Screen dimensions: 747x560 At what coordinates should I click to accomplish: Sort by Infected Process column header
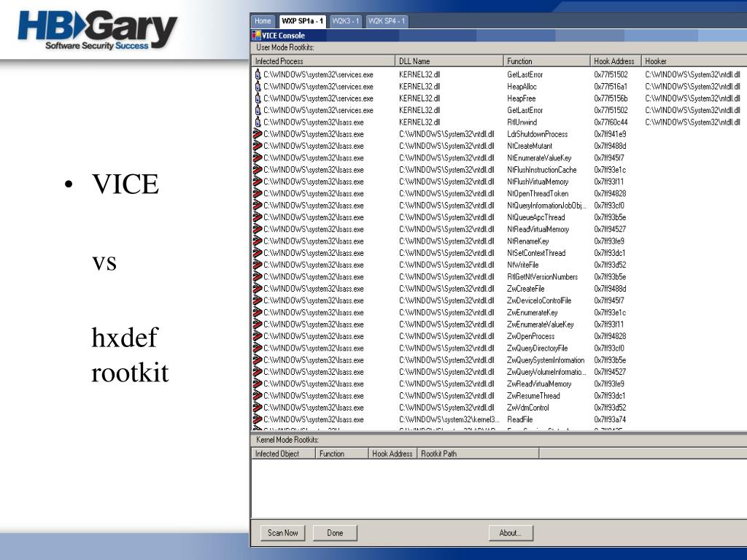click(323, 61)
